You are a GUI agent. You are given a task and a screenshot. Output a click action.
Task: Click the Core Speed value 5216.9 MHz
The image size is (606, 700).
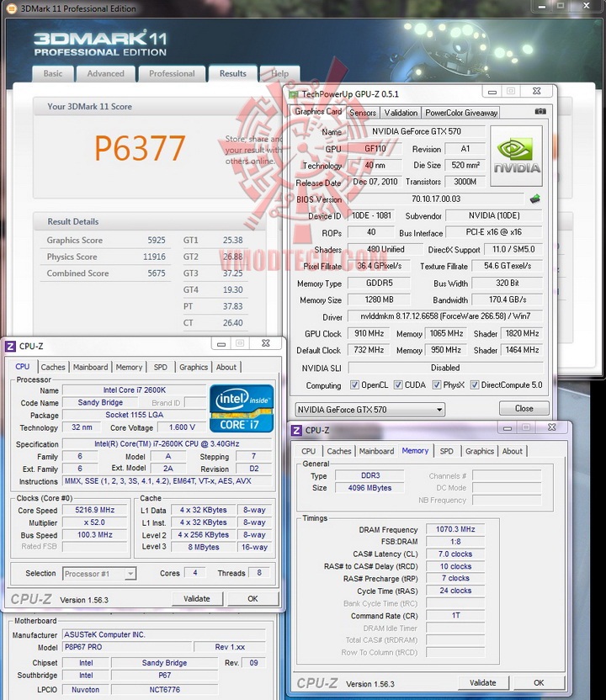click(x=94, y=510)
